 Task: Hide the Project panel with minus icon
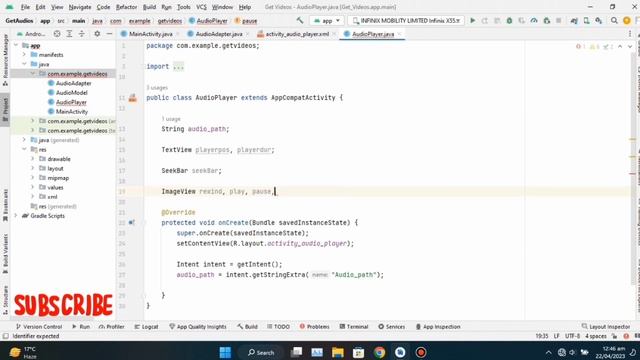109,34
